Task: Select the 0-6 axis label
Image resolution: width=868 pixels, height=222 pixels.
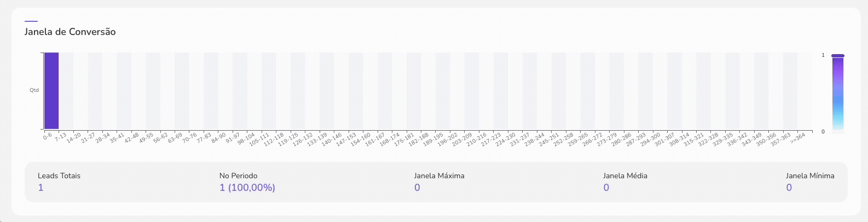Action: (x=48, y=136)
